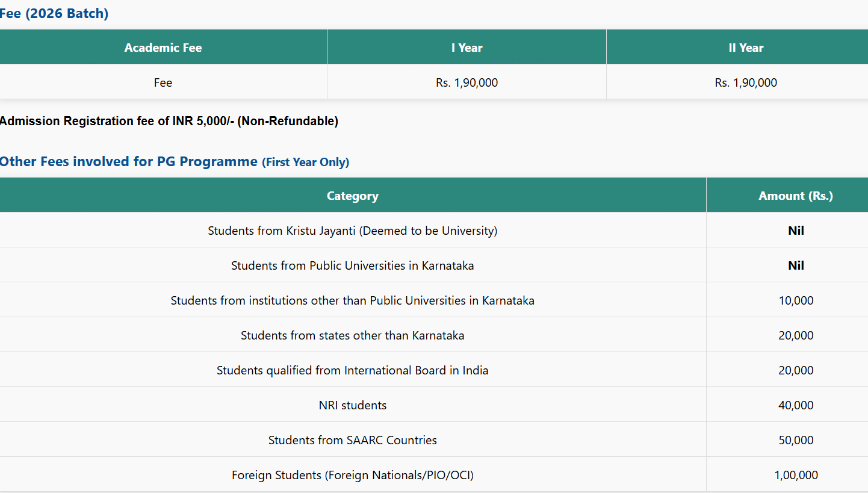Click the "I Year" column header

coord(467,48)
